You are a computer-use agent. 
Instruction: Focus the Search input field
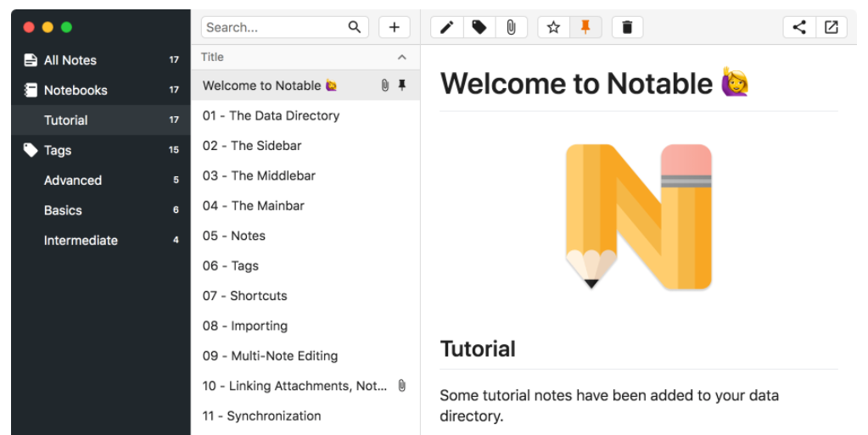tap(284, 27)
